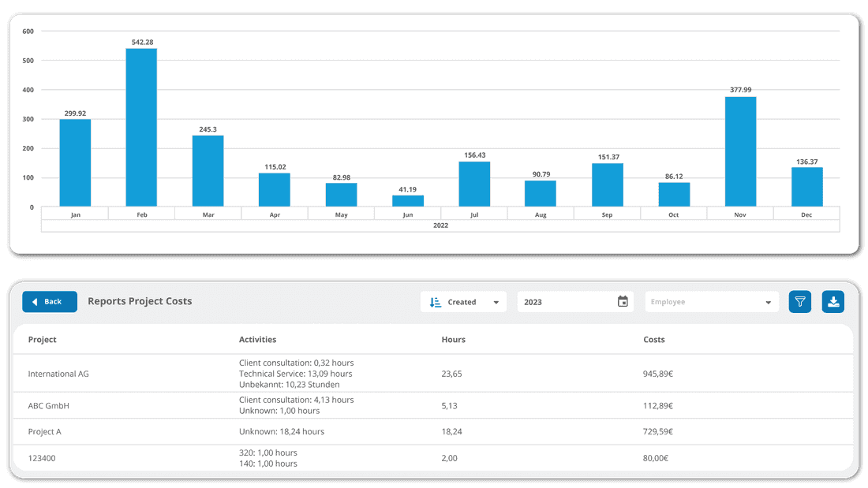Click the Nov bar showing 377.99
This screenshot has width=868, height=488.
[739, 150]
